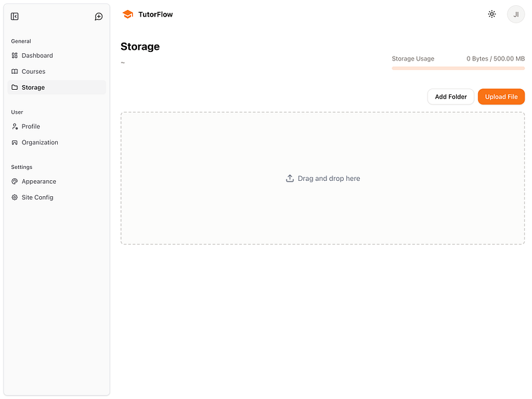Collapse the sidebar using its icon
The width and height of the screenshot is (532, 399).
tap(15, 16)
